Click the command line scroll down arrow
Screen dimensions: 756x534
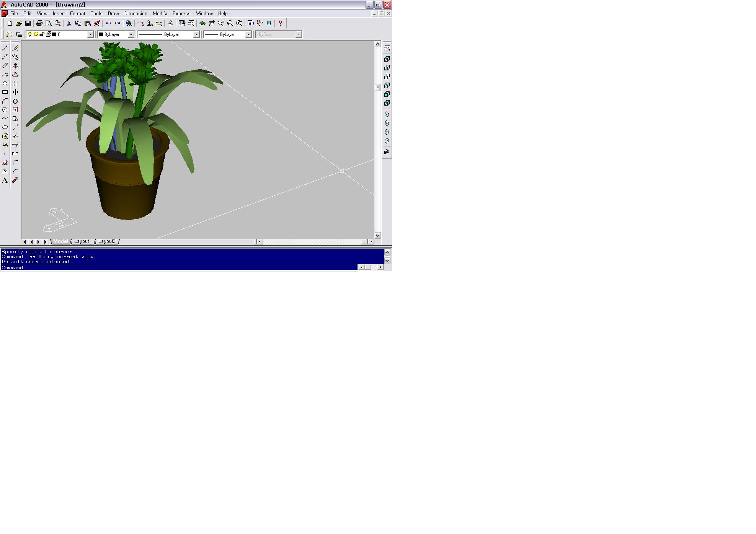(x=387, y=261)
